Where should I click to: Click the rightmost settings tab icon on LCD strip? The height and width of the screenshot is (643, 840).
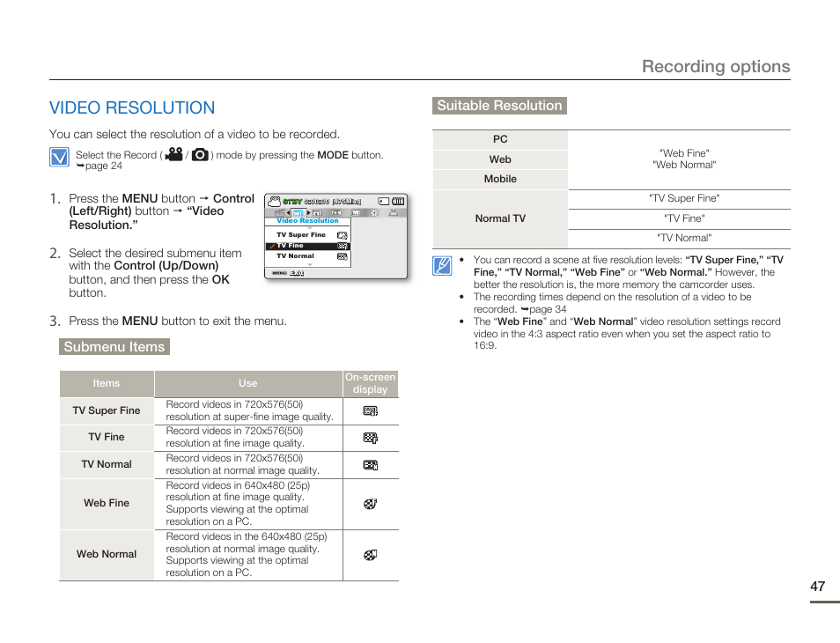pos(394,213)
